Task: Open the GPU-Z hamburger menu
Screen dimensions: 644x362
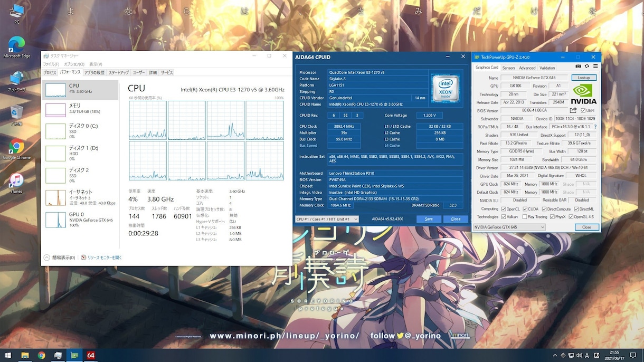Action: [595, 66]
